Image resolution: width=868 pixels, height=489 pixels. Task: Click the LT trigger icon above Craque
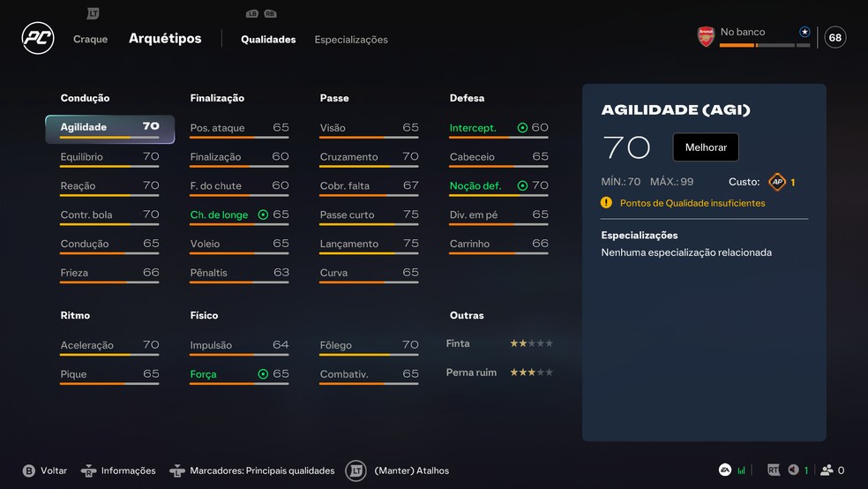point(93,13)
